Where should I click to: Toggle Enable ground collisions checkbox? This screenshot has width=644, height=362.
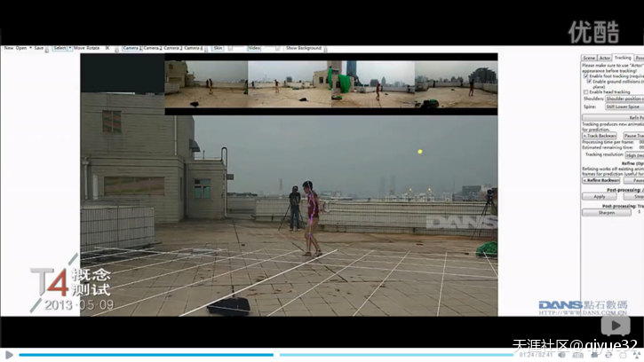click(x=589, y=82)
